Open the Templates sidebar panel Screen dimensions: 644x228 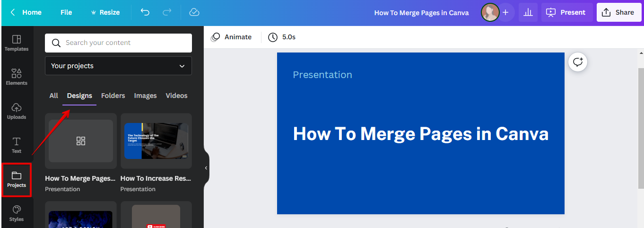tap(17, 43)
